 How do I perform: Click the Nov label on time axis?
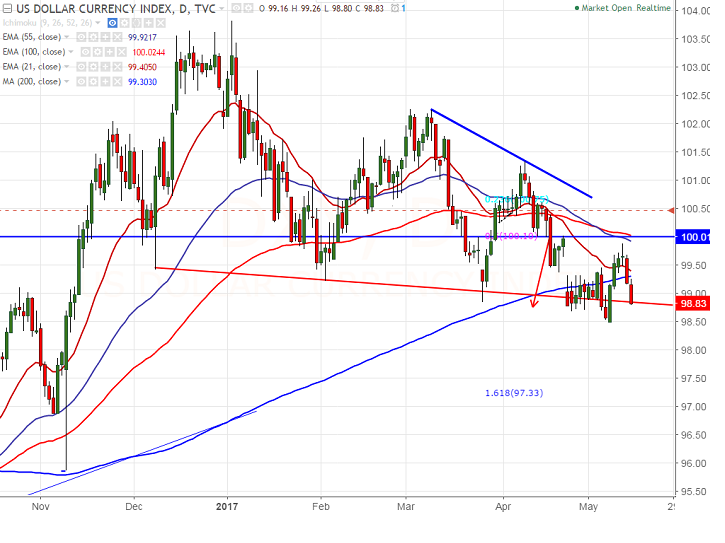(41, 506)
